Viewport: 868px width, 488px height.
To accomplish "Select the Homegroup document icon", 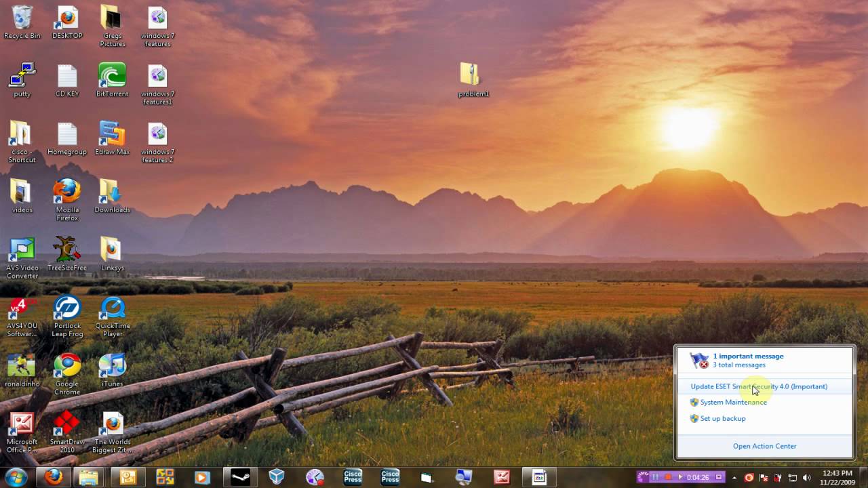I will (x=67, y=139).
